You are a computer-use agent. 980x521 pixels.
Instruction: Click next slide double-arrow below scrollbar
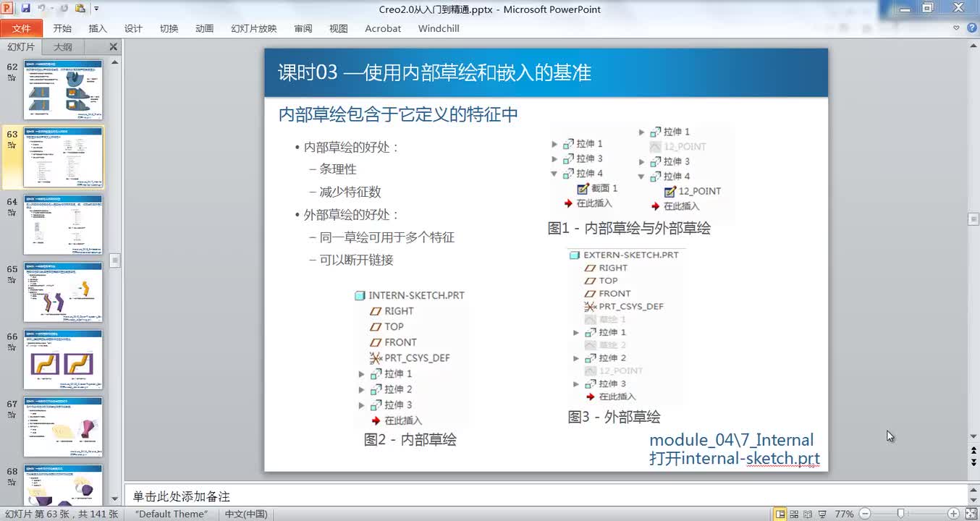click(x=973, y=462)
